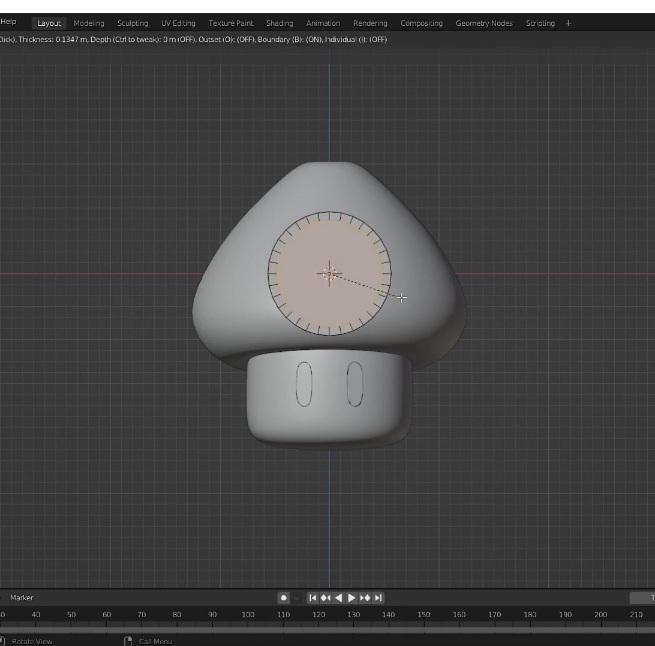Click frame 210 on the timeline ruler

[636, 614]
